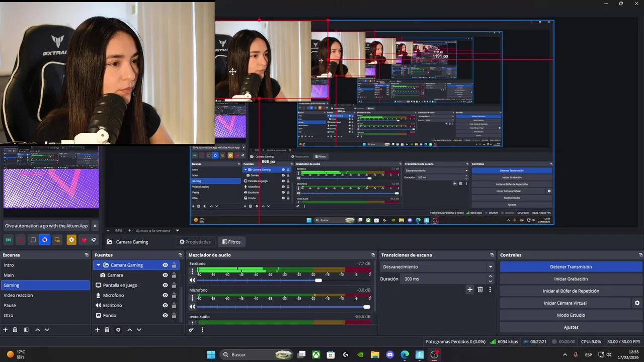This screenshot has width=644, height=362.
Task: Open audio mixer three-dot menu at bottom
Action: point(202,330)
